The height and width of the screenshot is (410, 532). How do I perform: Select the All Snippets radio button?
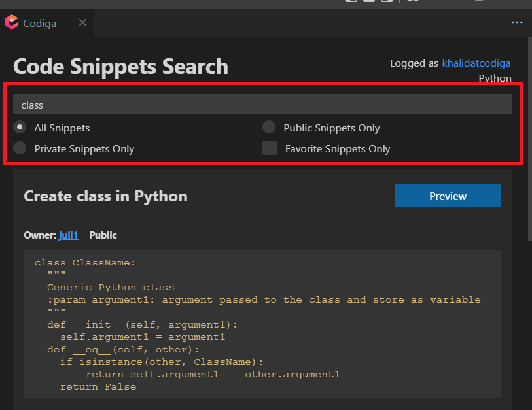point(20,127)
